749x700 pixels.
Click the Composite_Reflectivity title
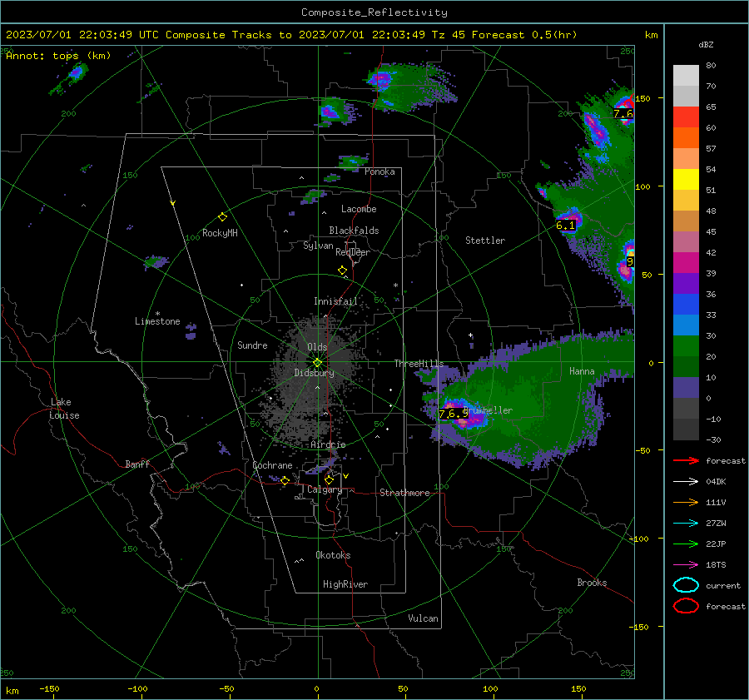(x=374, y=12)
